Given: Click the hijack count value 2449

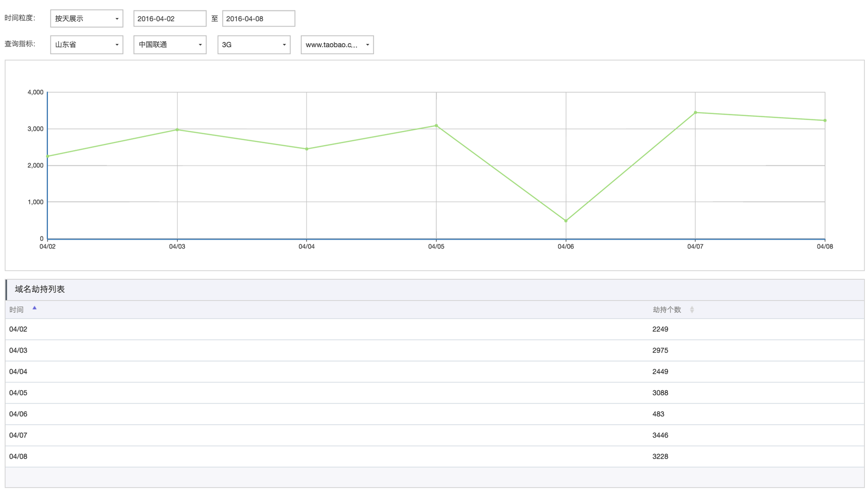Looking at the screenshot, I should click(x=660, y=372).
